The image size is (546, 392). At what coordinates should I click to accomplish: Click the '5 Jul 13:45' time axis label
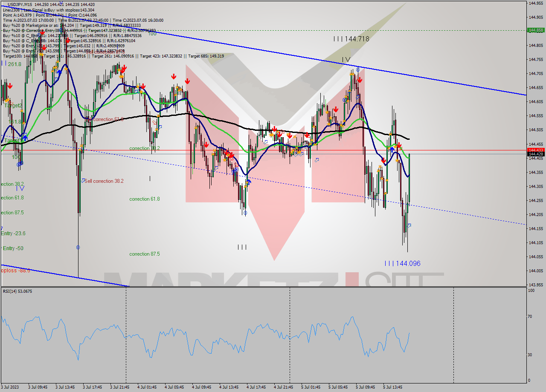coord(393,387)
